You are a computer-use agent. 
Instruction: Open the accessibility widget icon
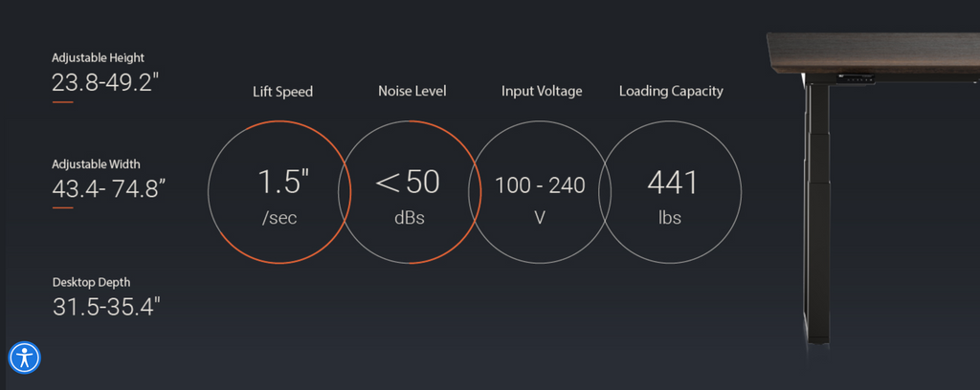pyautogui.click(x=24, y=357)
